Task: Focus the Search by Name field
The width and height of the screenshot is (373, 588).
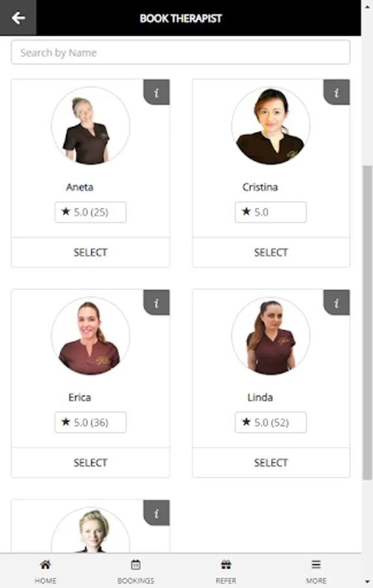Action: (180, 52)
